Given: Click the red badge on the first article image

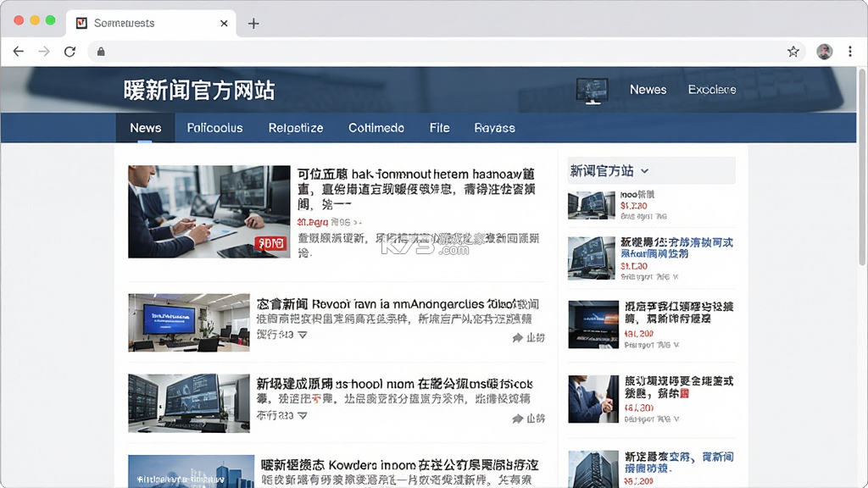Looking at the screenshot, I should (x=271, y=243).
